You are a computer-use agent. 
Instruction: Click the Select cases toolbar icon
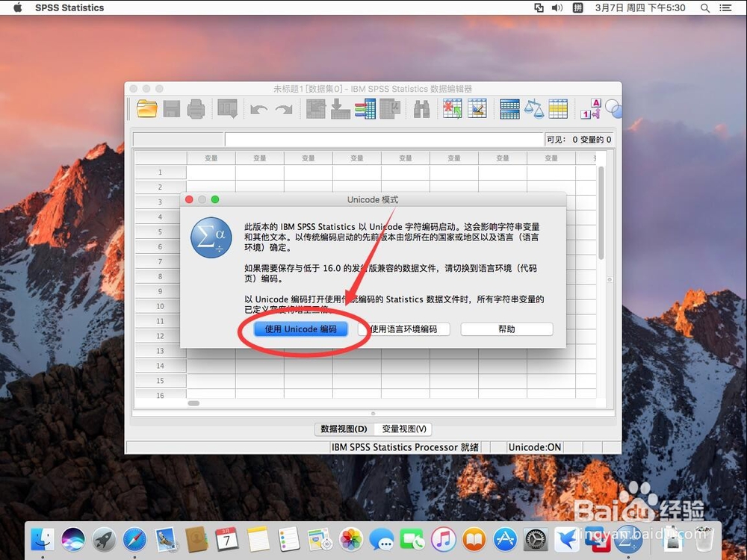(558, 109)
